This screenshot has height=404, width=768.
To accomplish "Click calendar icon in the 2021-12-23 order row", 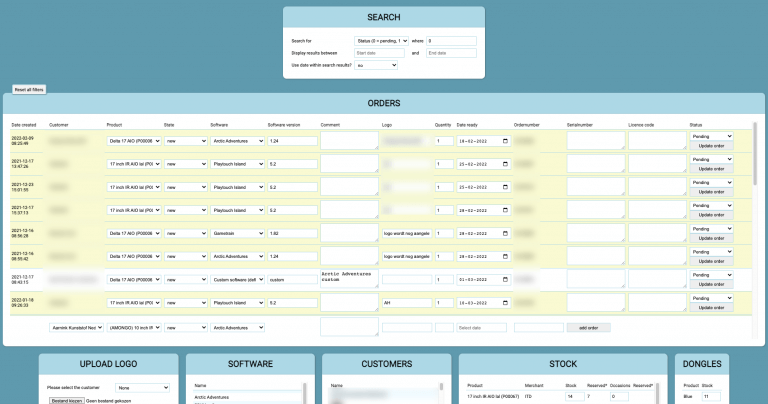I will pos(505,187).
